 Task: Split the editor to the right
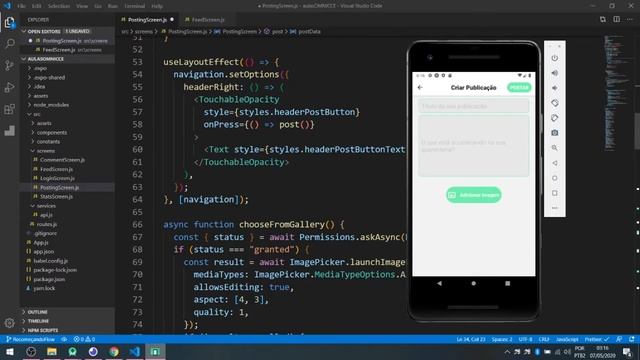[x=616, y=19]
